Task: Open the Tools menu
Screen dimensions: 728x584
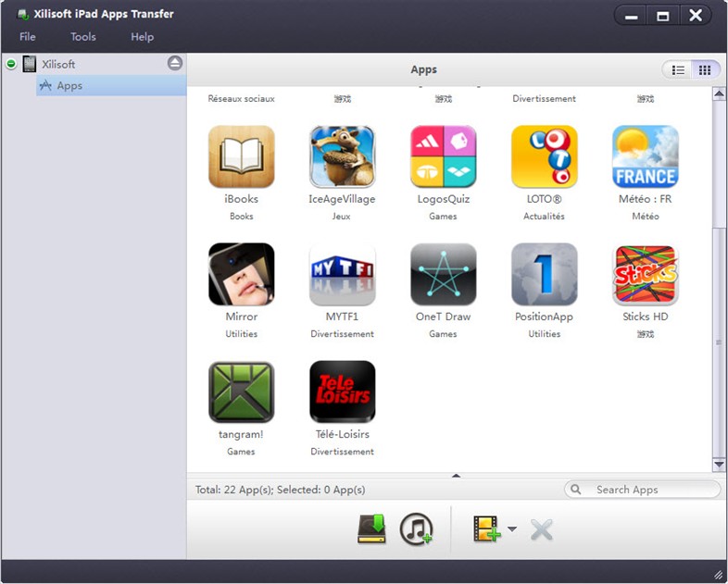Action: tap(83, 37)
